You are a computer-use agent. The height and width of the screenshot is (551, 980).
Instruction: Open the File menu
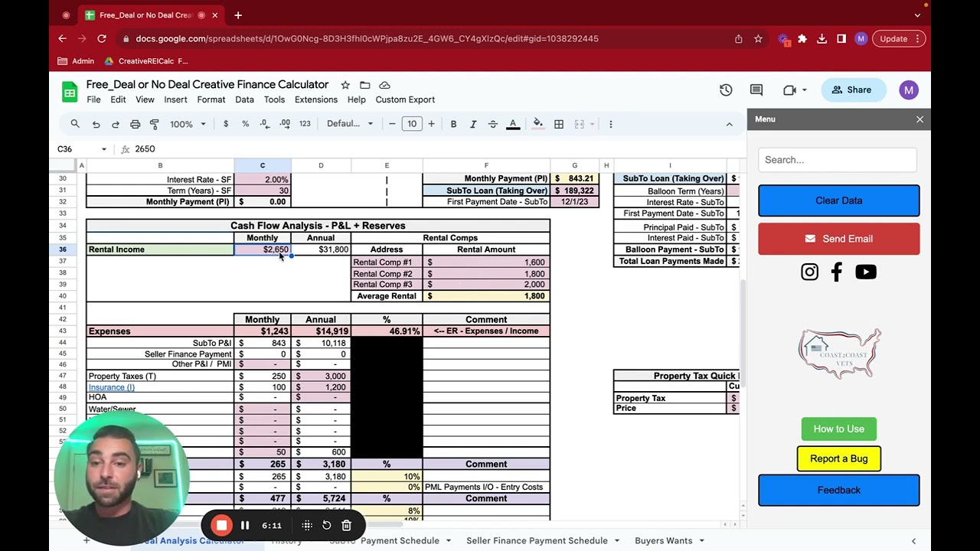pyautogui.click(x=93, y=99)
